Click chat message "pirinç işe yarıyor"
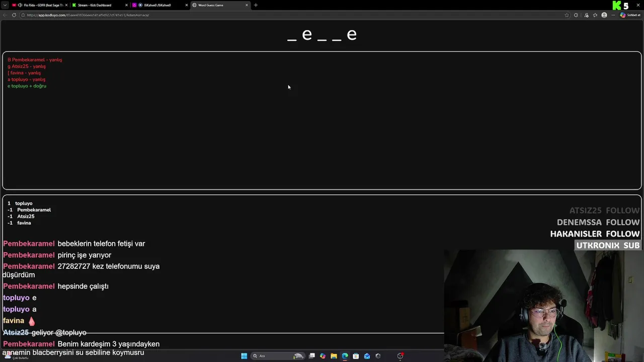Viewport: 644px width, 362px height. pos(85,255)
